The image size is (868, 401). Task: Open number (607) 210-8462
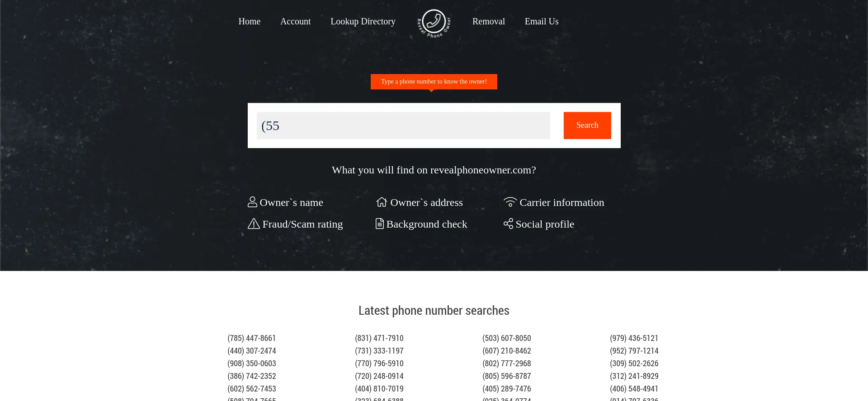coord(507,351)
